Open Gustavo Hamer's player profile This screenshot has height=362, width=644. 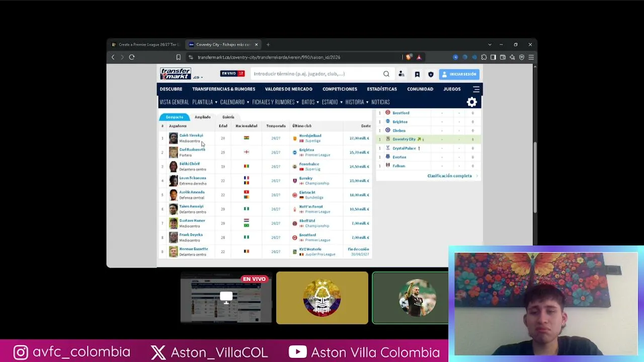[192, 220]
